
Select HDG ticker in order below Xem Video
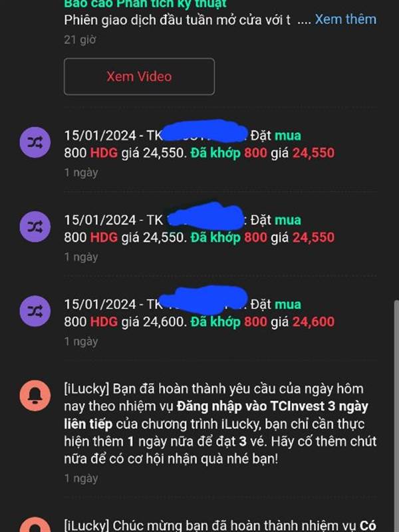pos(104,153)
